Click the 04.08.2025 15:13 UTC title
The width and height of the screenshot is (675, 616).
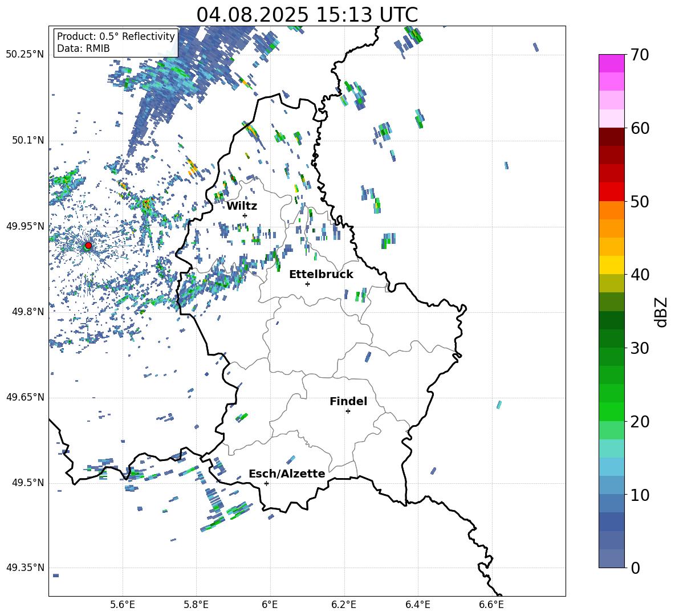(x=307, y=15)
